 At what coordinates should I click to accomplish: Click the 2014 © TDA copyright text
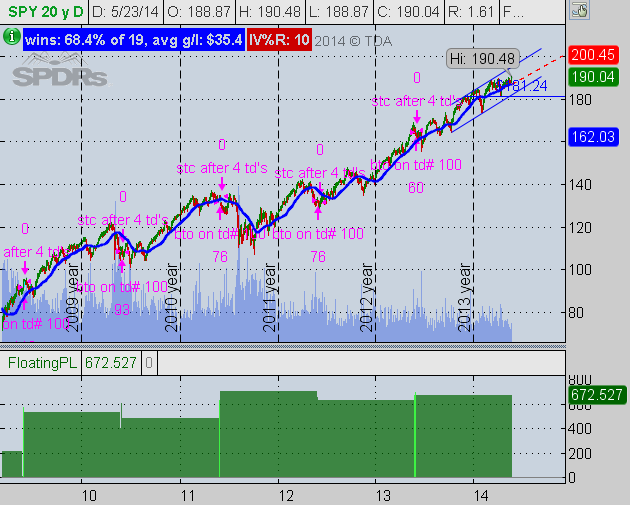(353, 41)
